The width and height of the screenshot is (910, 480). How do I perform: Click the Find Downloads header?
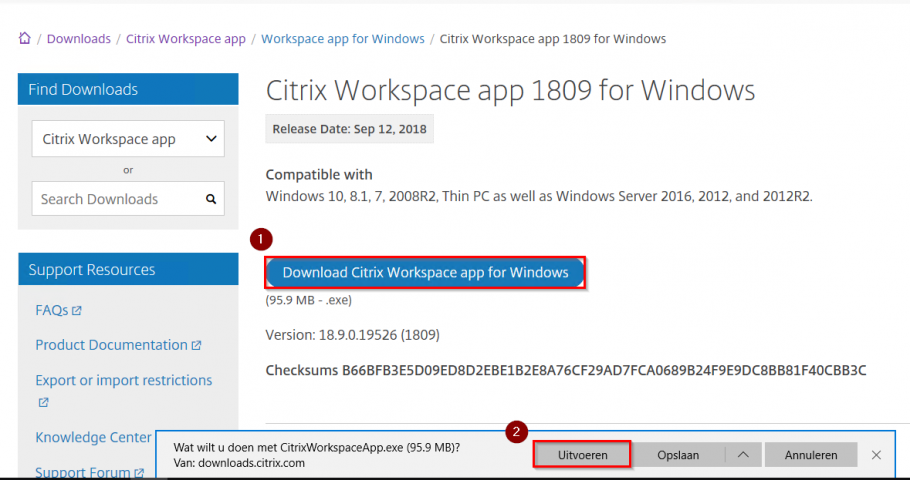click(x=128, y=89)
